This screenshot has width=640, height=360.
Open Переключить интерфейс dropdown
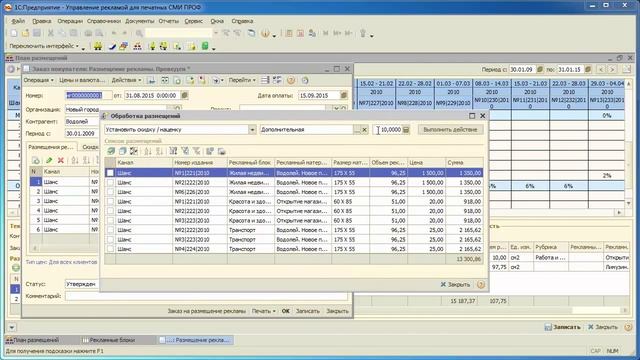(47, 46)
